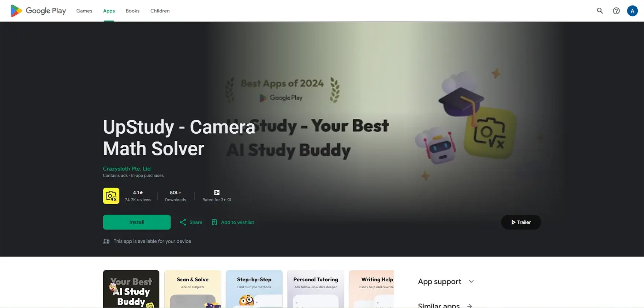View the 4.1 star rating
Screen dimensions: 644x308
point(138,193)
